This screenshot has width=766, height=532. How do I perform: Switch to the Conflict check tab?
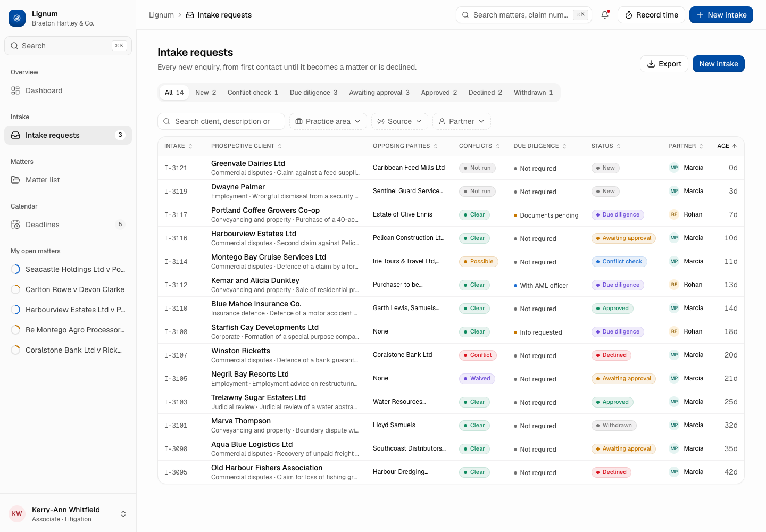pos(253,93)
